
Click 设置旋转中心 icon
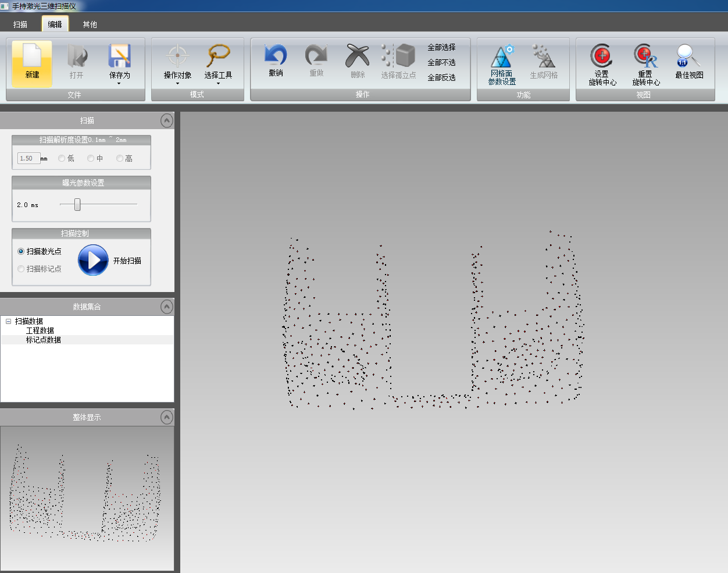pyautogui.click(x=602, y=56)
